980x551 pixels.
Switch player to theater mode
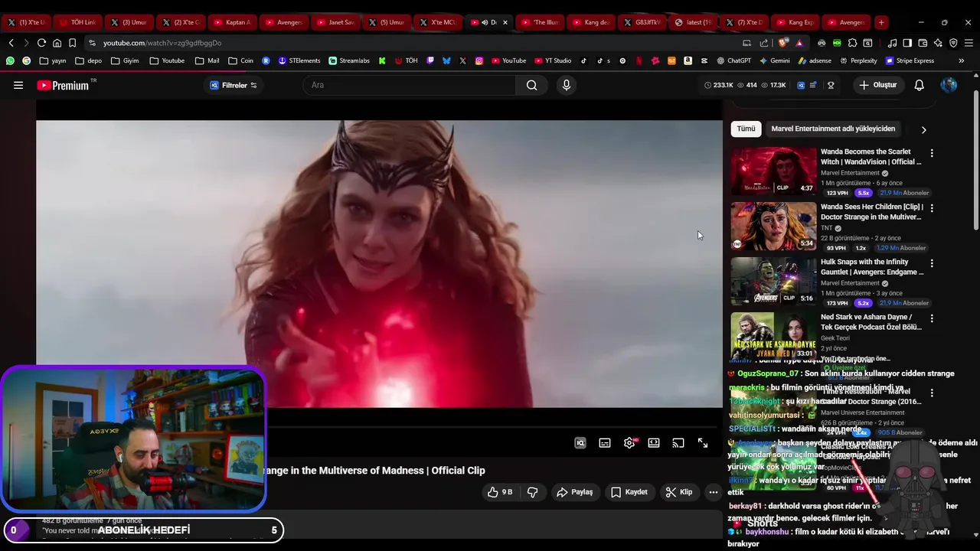pos(654,443)
